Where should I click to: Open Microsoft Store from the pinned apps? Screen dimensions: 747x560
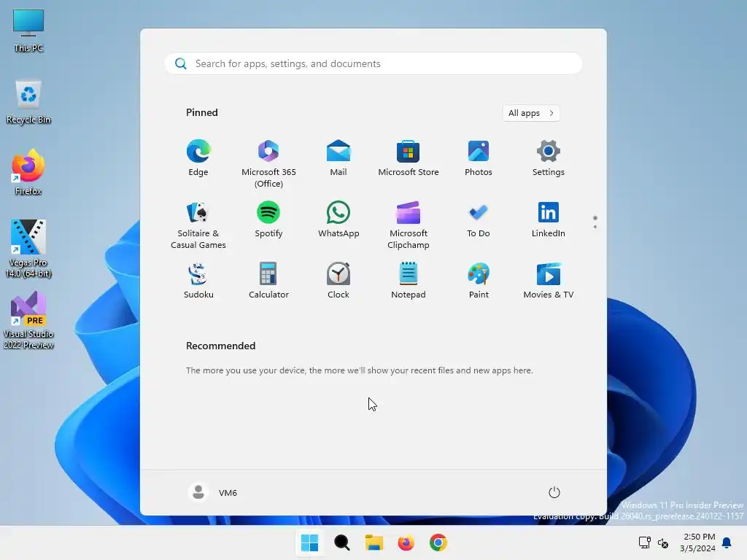coord(409,159)
